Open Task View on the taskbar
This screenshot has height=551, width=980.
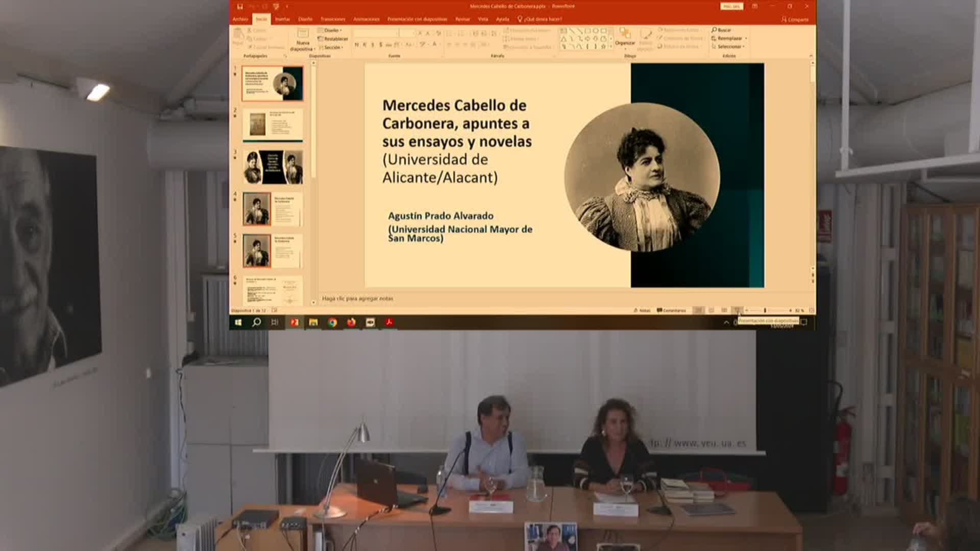pyautogui.click(x=275, y=322)
